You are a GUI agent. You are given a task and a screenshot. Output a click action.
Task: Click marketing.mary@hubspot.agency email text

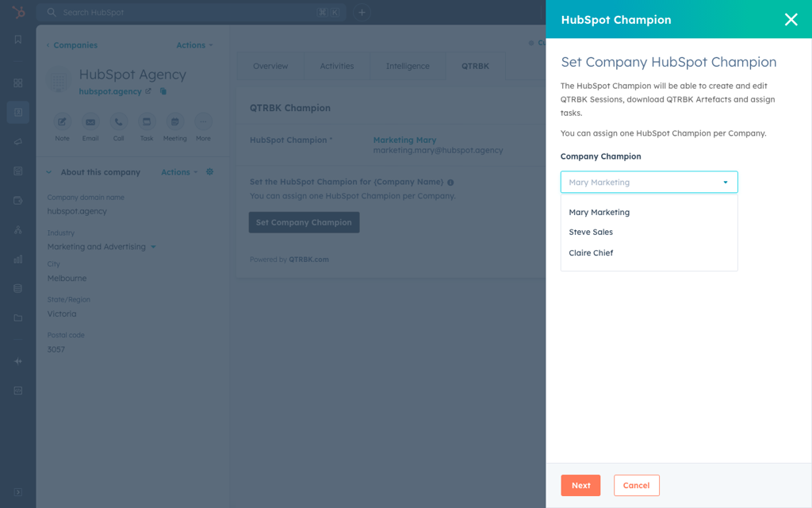coord(438,150)
